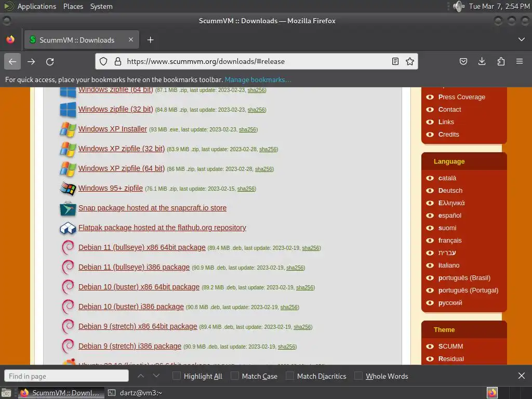The height and width of the screenshot is (399, 532).
Task: Open the Press Coverage sidebar link
Action: click(462, 97)
